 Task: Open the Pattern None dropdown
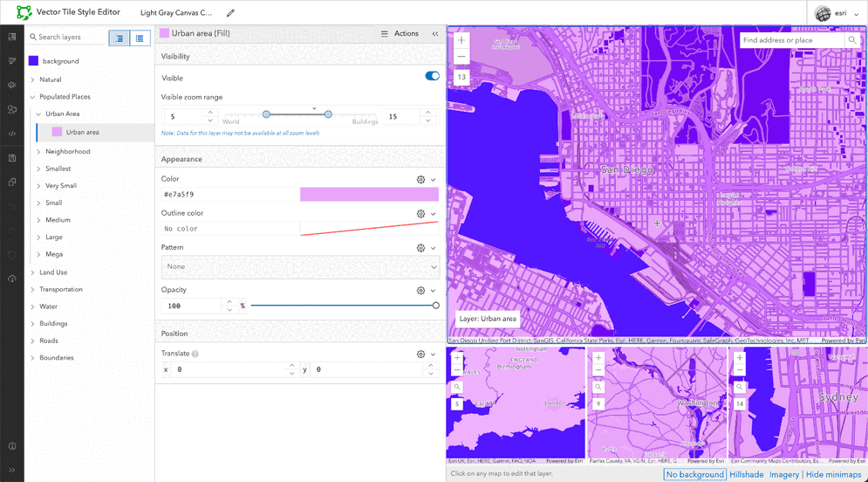click(301, 266)
